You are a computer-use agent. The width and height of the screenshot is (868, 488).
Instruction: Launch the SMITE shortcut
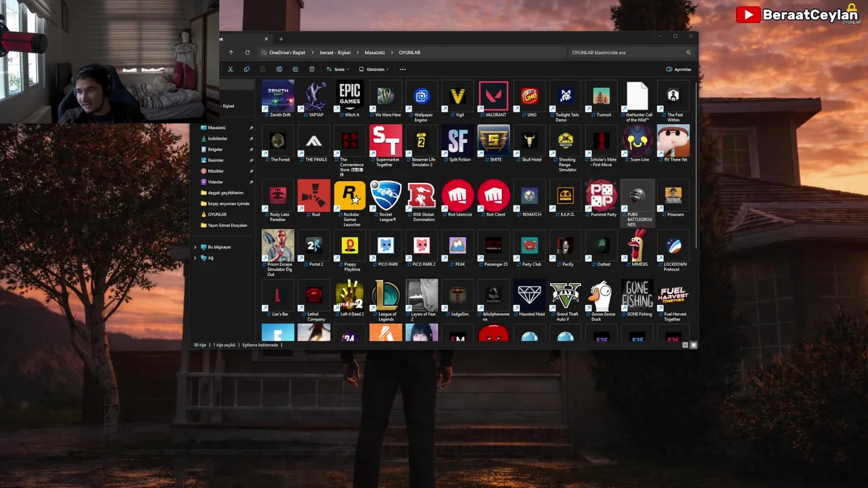(494, 141)
